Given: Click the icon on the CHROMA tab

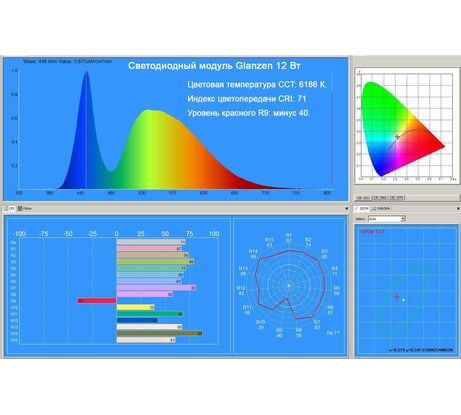Looking at the screenshot, I should (x=374, y=209).
